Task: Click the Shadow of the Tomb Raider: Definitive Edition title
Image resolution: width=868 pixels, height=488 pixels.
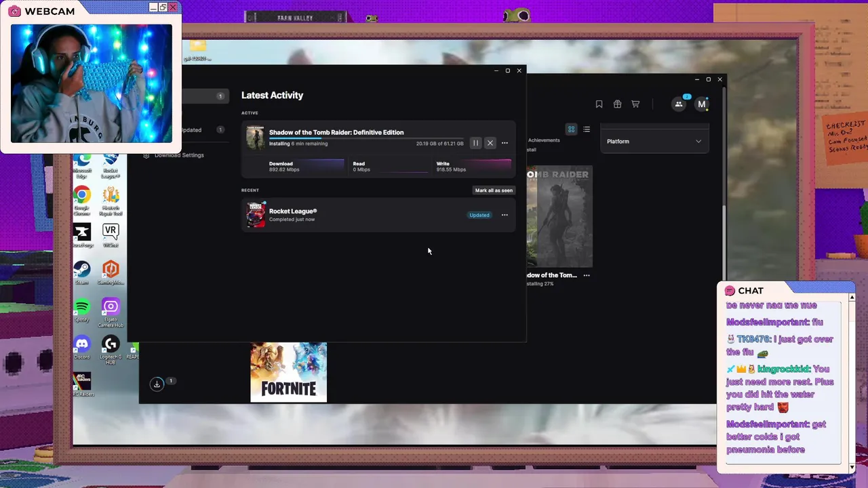Action: point(336,132)
